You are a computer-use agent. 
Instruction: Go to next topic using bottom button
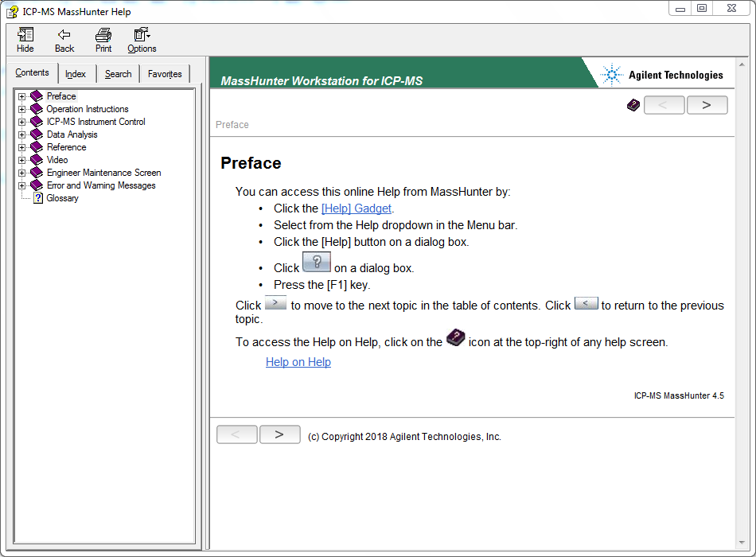279,434
